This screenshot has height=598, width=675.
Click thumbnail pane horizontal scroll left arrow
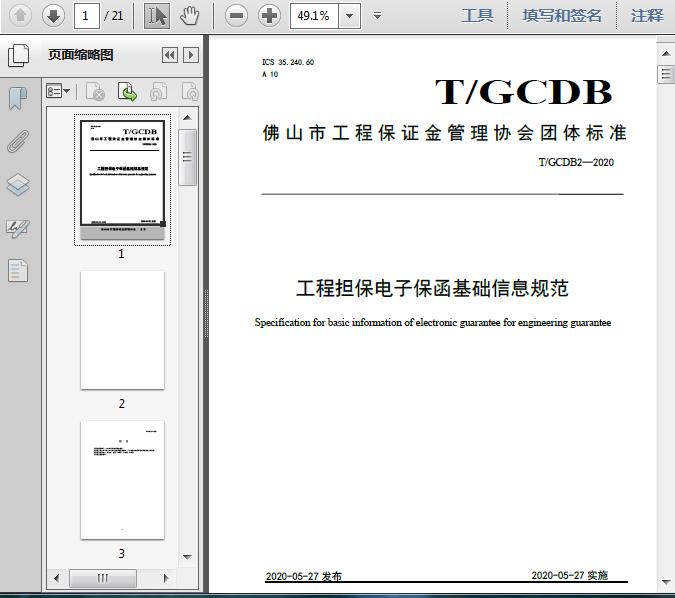tap(56, 578)
